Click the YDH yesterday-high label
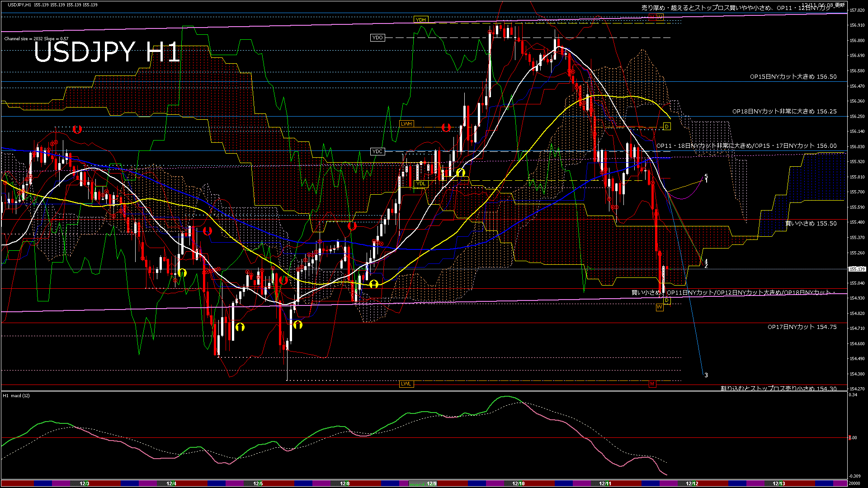The width and height of the screenshot is (868, 488). (x=420, y=20)
